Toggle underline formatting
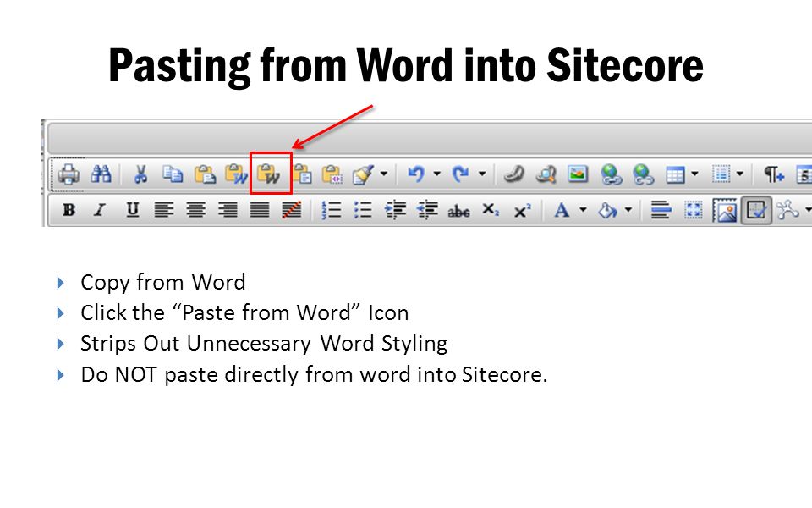 click(133, 210)
